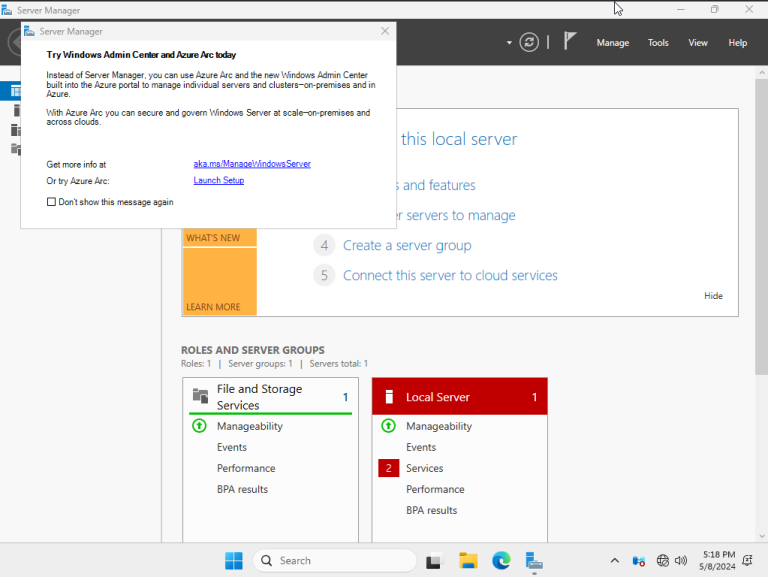768x577 pixels.
Task: Click the network globe tray icon
Action: [662, 560]
